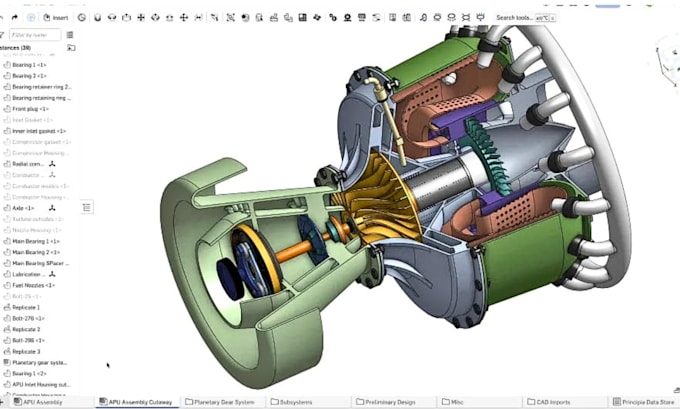Select the Ball mate tool
The height and width of the screenshot is (409, 680).
183,17
